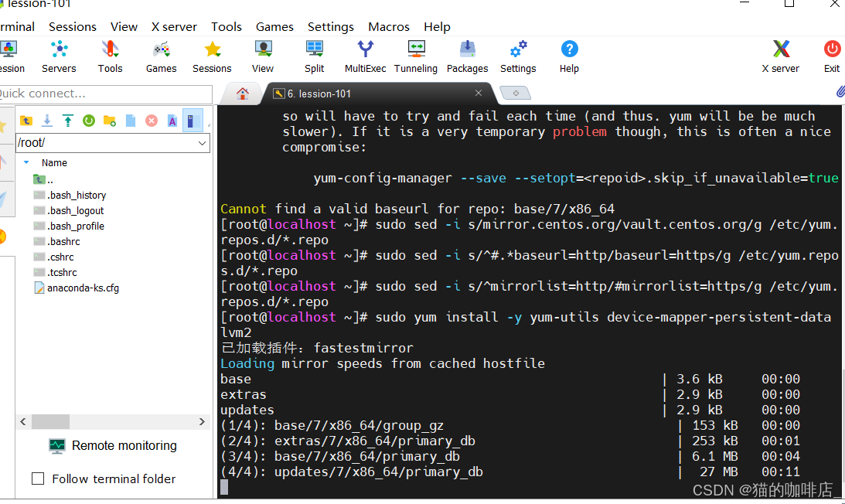Open the Tools menu

227,26
